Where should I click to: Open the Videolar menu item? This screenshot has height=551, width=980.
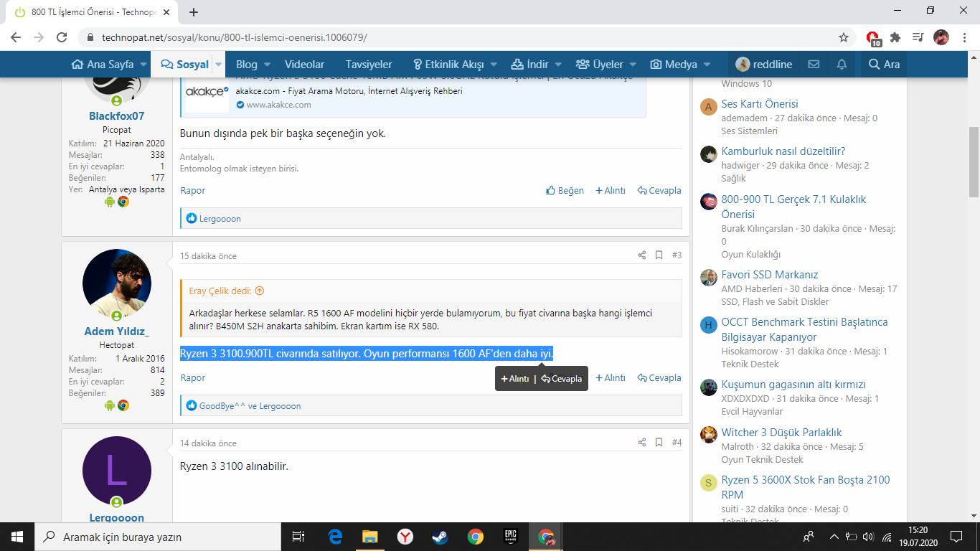(x=304, y=65)
